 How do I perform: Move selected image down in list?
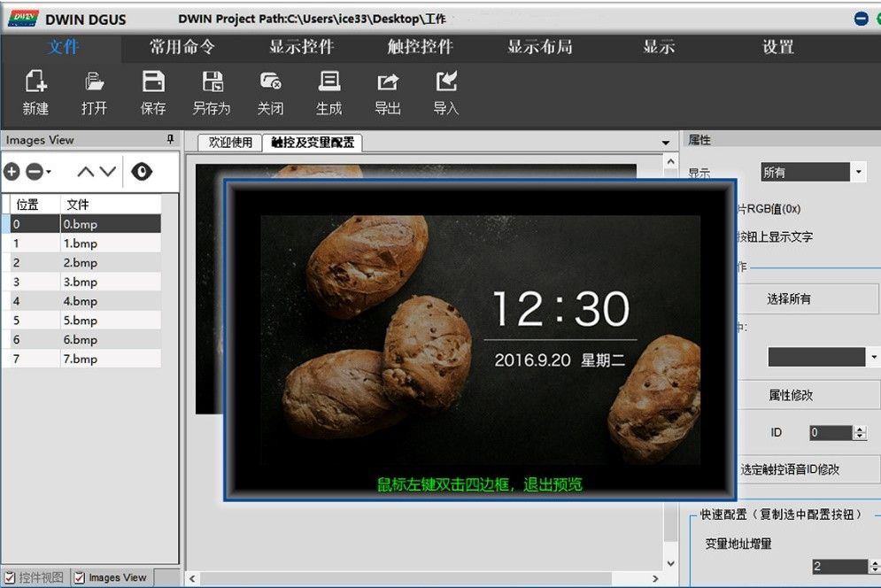107,172
